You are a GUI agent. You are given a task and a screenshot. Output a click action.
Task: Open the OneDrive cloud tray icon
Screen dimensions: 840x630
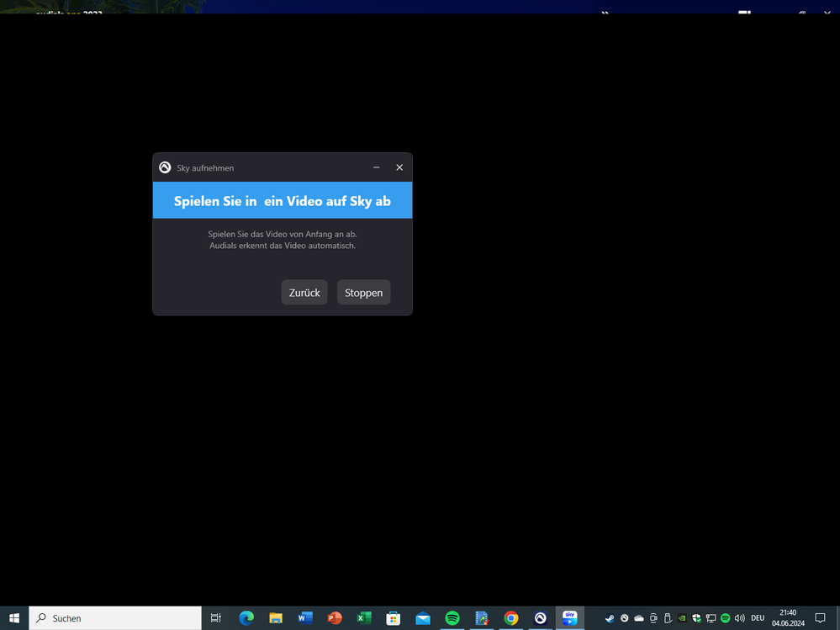(x=638, y=618)
